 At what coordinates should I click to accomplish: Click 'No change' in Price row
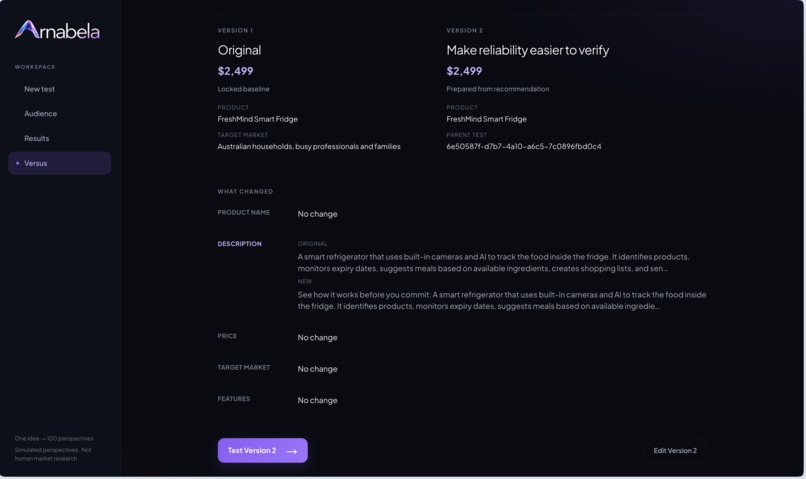coord(317,338)
